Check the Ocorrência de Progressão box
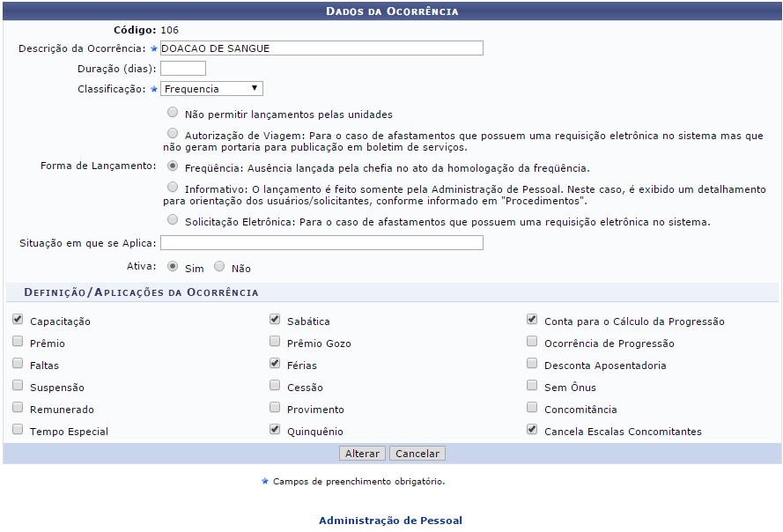783x532 pixels. tap(532, 342)
